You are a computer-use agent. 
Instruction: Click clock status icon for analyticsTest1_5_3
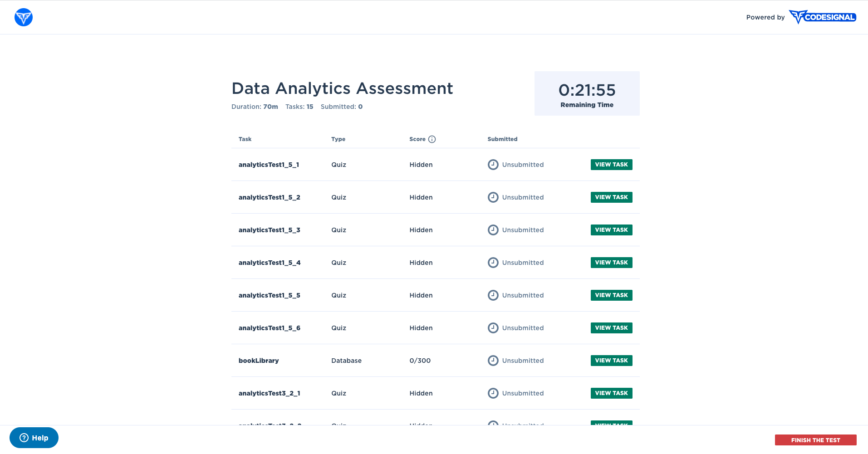coord(493,230)
